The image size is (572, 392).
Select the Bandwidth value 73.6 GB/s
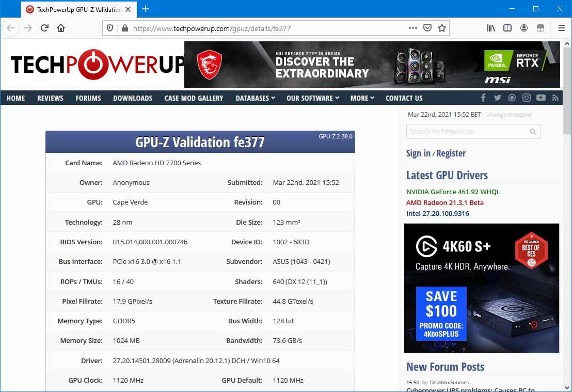[288, 340]
